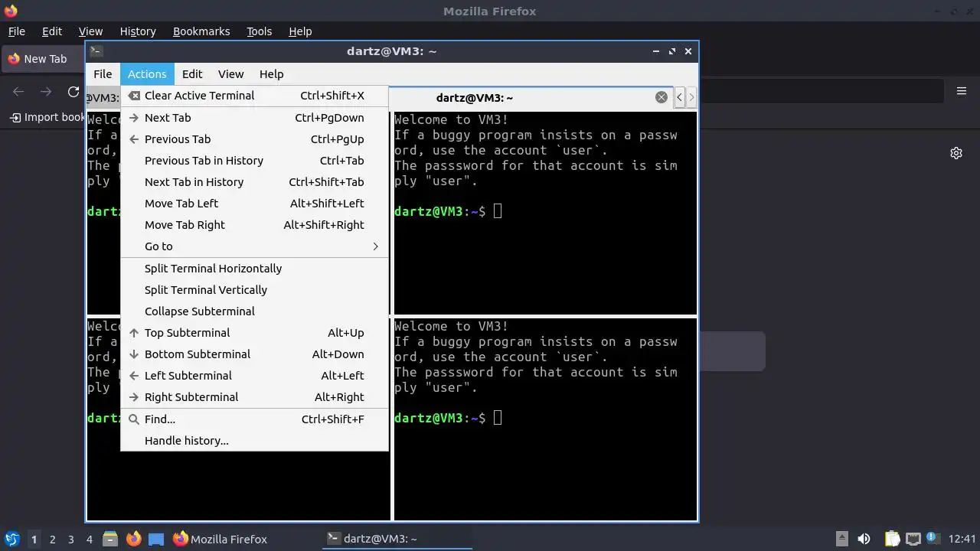Click clear icon beside Clear Active Terminal

134,96
